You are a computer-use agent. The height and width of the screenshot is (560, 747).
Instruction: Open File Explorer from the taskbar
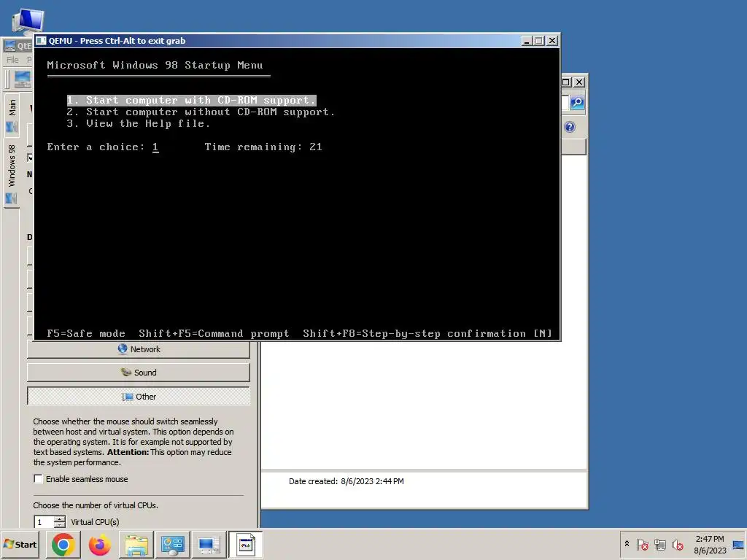click(x=136, y=544)
